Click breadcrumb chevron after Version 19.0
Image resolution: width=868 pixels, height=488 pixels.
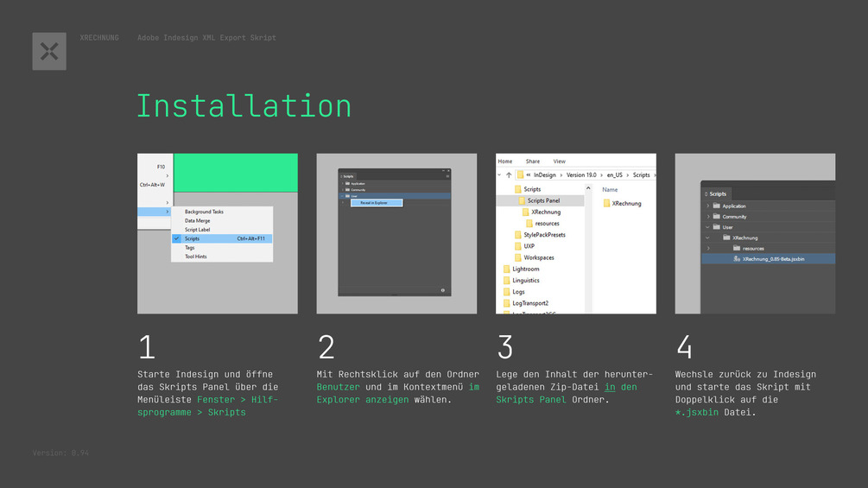602,174
